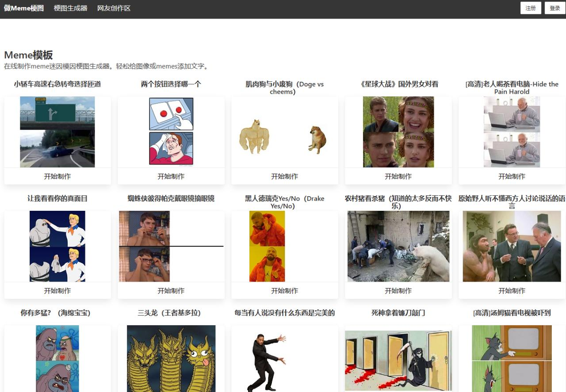Click the title 三头龙（王者基多拉）
The height and width of the screenshot is (392, 566).
coord(169,313)
